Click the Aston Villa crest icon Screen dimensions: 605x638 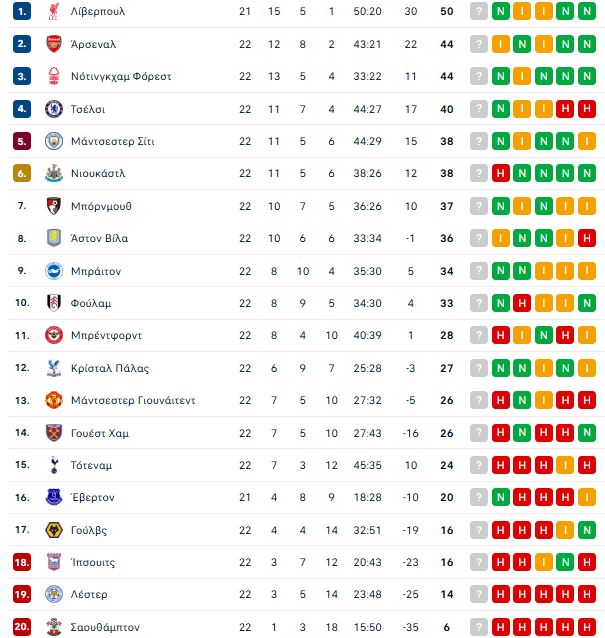point(54,238)
